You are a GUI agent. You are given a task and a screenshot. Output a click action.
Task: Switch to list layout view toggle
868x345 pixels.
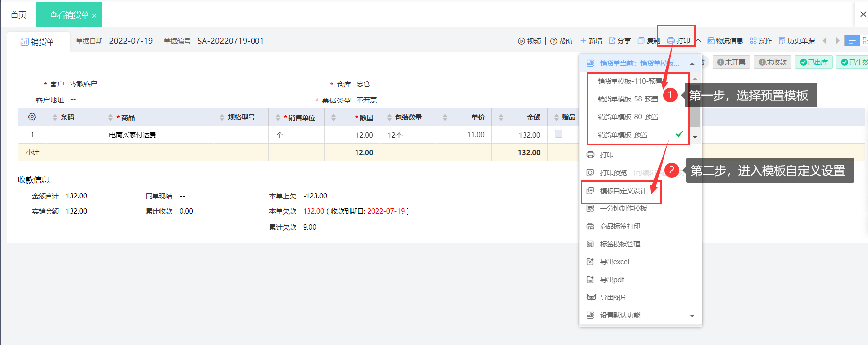(851, 41)
